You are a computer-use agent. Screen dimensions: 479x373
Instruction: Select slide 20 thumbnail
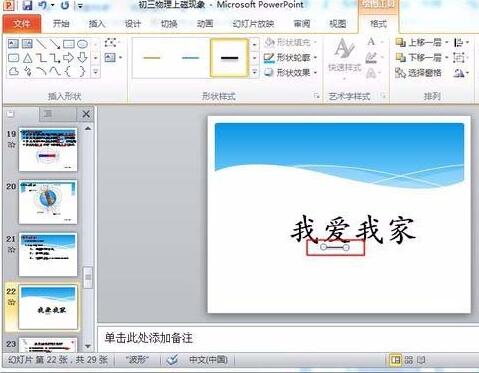click(x=48, y=202)
